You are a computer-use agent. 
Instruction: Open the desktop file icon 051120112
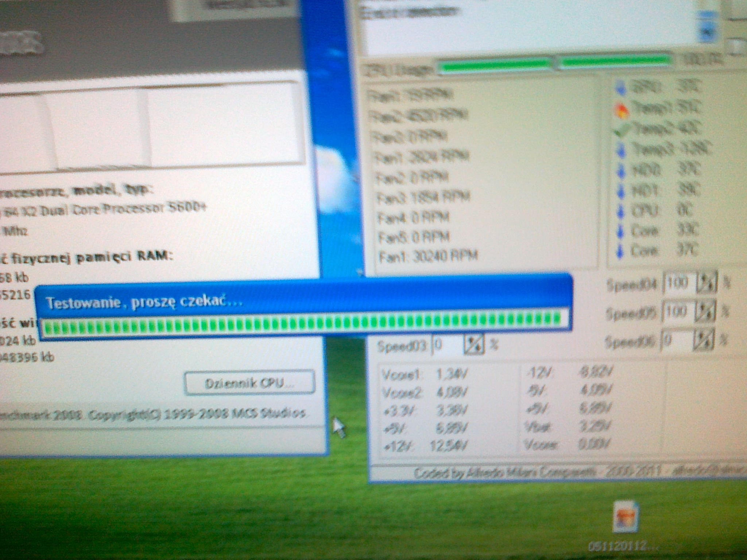coord(626,517)
